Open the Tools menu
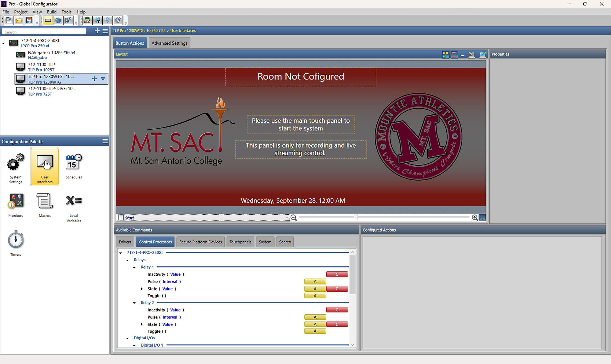The width and height of the screenshot is (611, 364). [66, 12]
